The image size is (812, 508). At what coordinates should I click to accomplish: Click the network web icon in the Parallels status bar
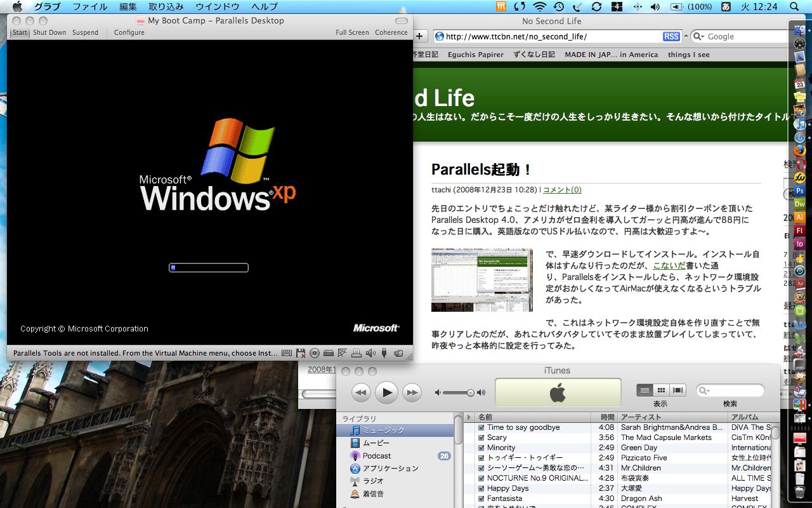[343, 353]
